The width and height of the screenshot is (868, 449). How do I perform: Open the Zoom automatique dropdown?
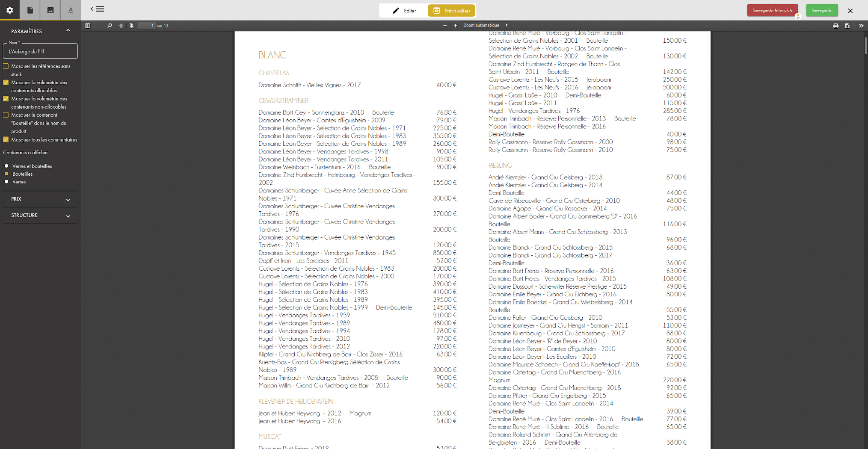[486, 26]
